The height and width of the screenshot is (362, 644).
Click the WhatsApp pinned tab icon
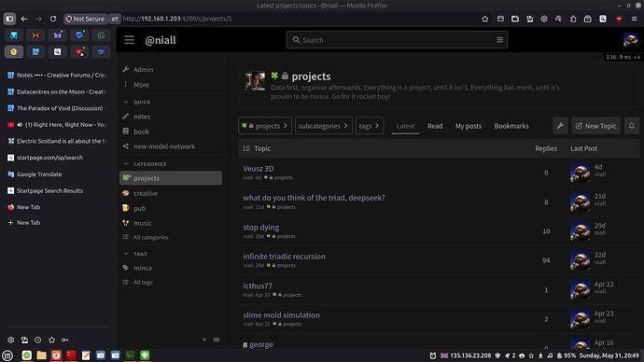[101, 35]
